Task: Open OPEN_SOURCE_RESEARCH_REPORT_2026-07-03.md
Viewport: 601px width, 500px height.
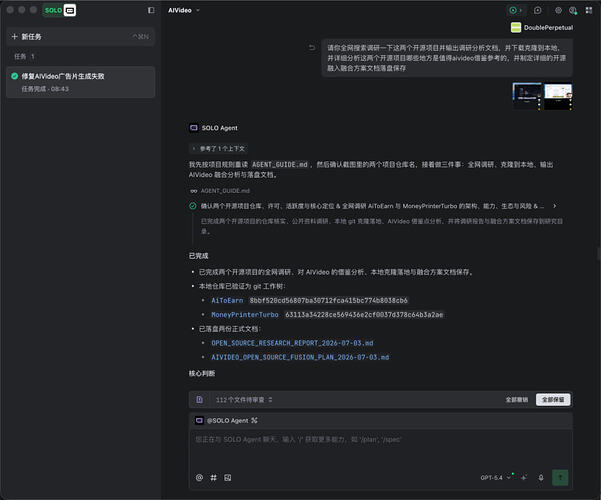Action: click(292, 343)
